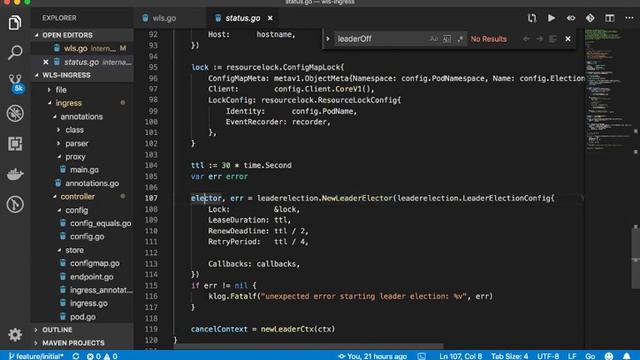The image size is (640, 360).
Task: Open config.go file
Action: (x=82, y=236)
